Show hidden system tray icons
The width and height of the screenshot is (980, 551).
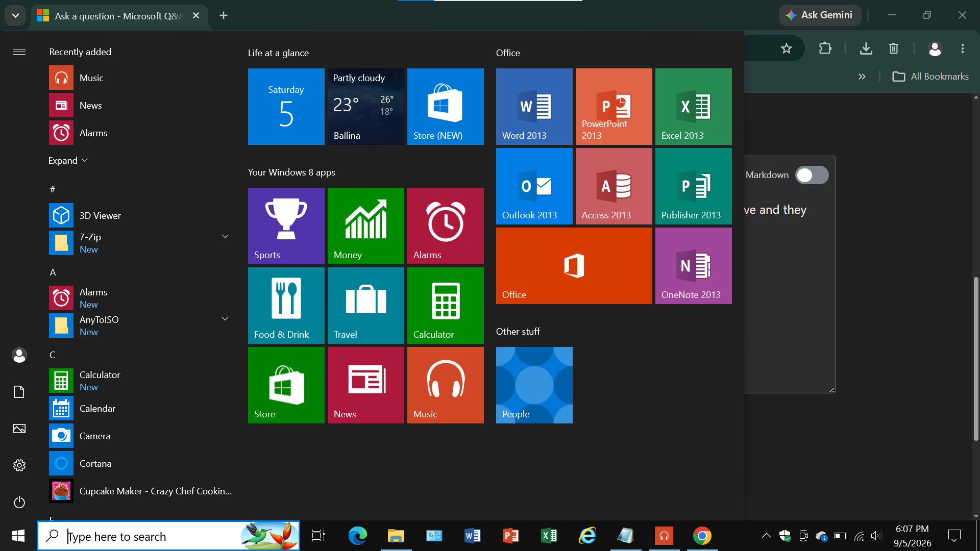point(766,535)
